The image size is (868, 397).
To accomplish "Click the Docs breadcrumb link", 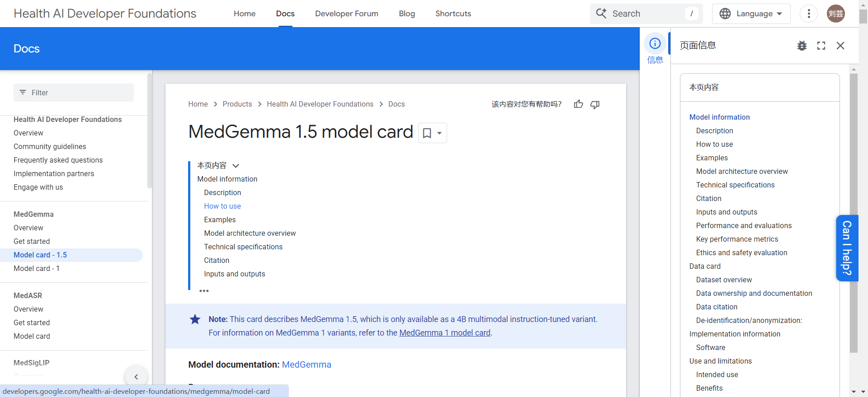I will [x=396, y=104].
